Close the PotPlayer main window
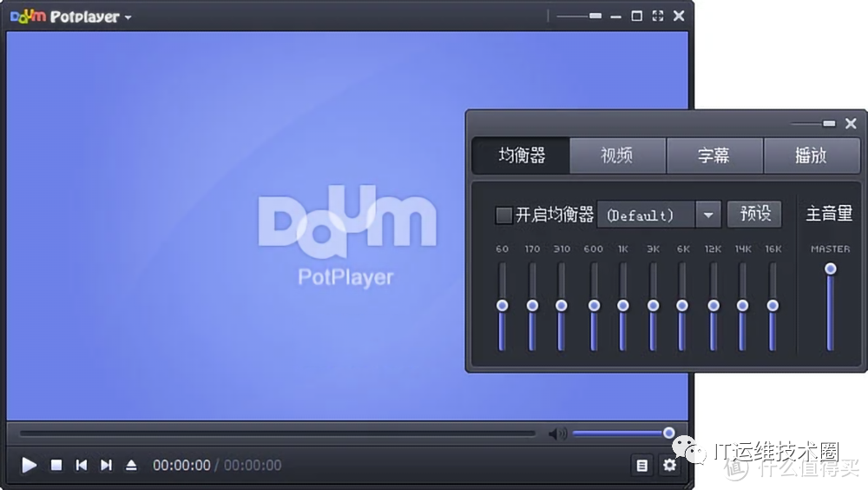The width and height of the screenshot is (868, 490). pyautogui.click(x=680, y=17)
